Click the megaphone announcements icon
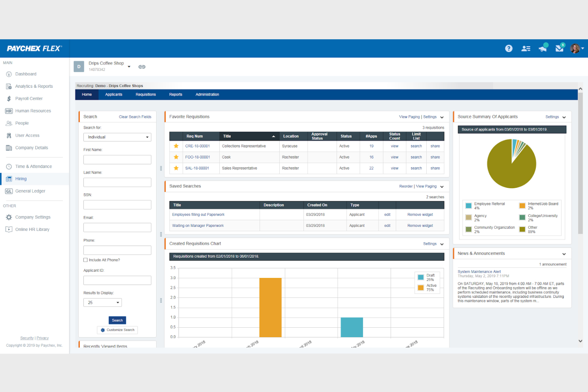Viewport: 588px width, 392px height. coord(543,48)
